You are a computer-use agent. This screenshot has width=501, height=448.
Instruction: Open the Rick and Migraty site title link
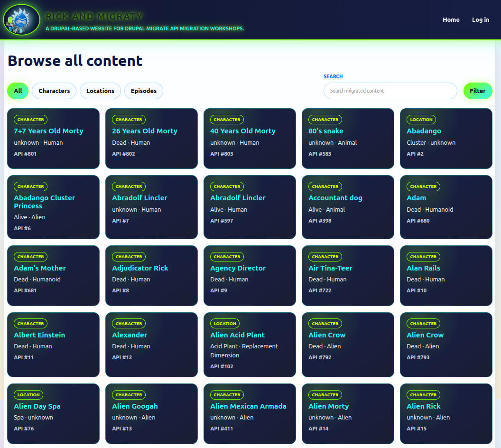(94, 16)
